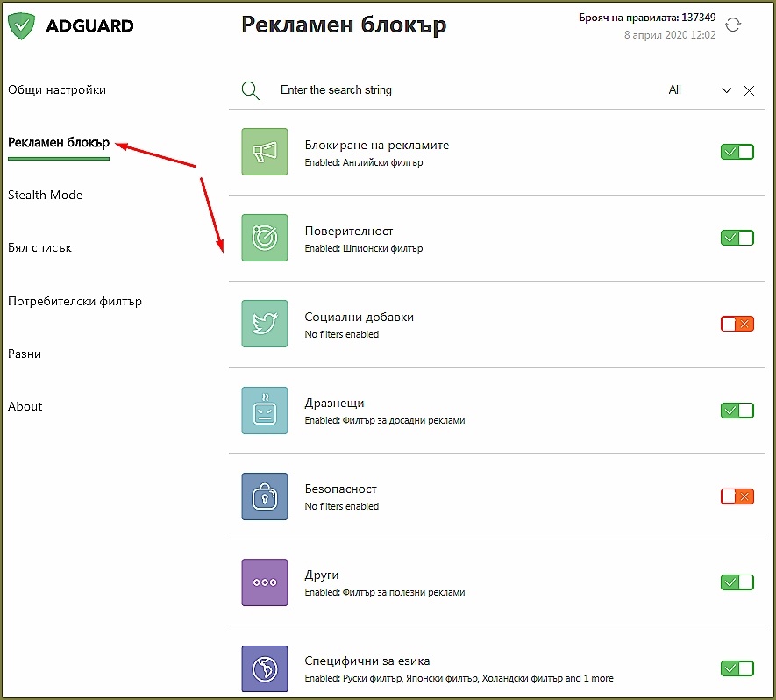Open the three-dots icon for Други

coord(265,582)
